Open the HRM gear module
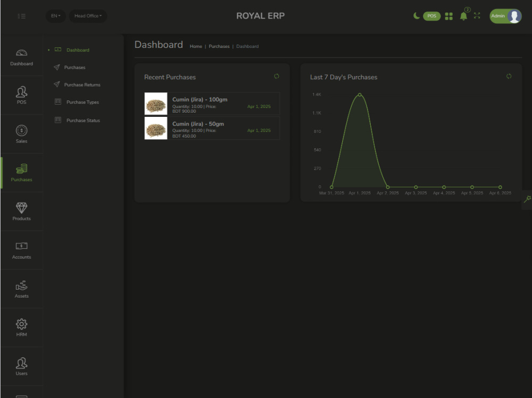Image resolution: width=532 pixels, height=398 pixels. click(21, 328)
